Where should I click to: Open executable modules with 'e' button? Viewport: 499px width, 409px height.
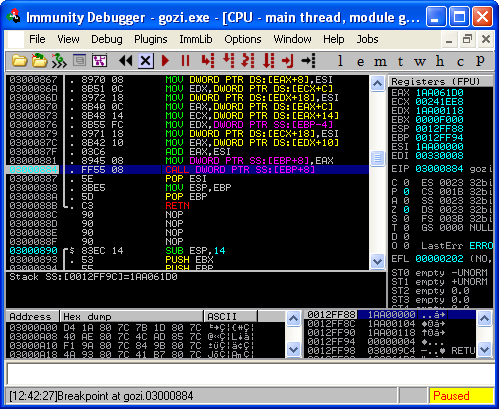[x=360, y=61]
